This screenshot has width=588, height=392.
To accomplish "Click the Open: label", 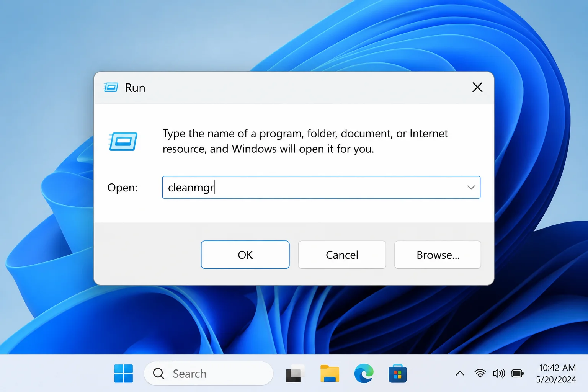I will click(122, 188).
